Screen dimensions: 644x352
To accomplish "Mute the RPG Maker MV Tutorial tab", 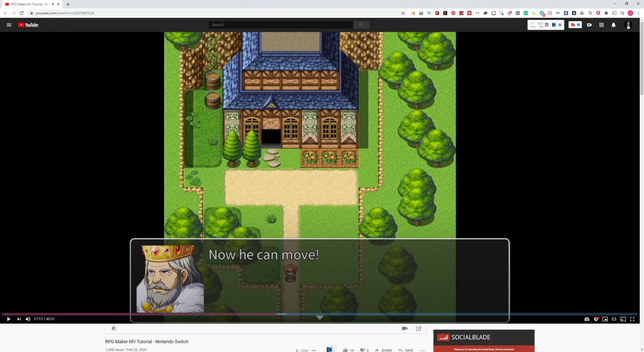I will [x=53, y=4].
